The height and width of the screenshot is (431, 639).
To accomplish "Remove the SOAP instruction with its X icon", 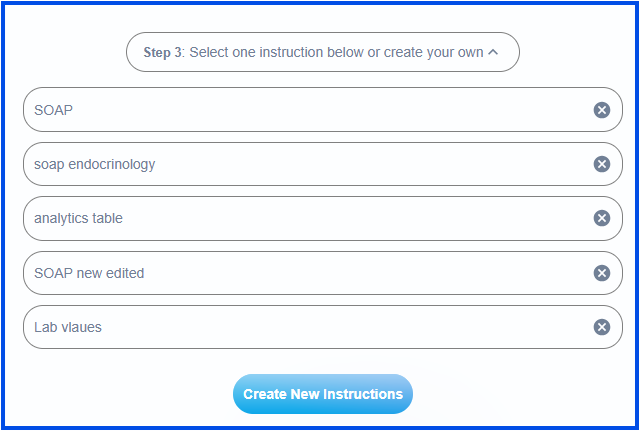I will coord(602,110).
